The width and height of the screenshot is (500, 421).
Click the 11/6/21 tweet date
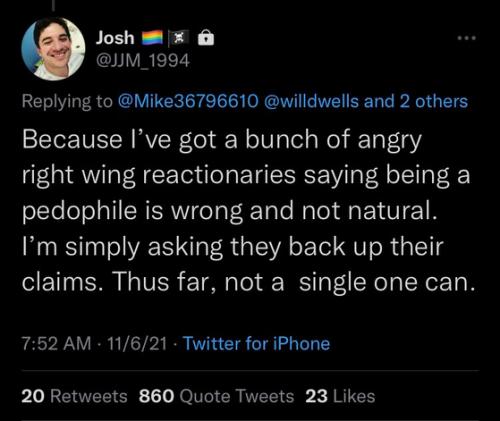137,344
